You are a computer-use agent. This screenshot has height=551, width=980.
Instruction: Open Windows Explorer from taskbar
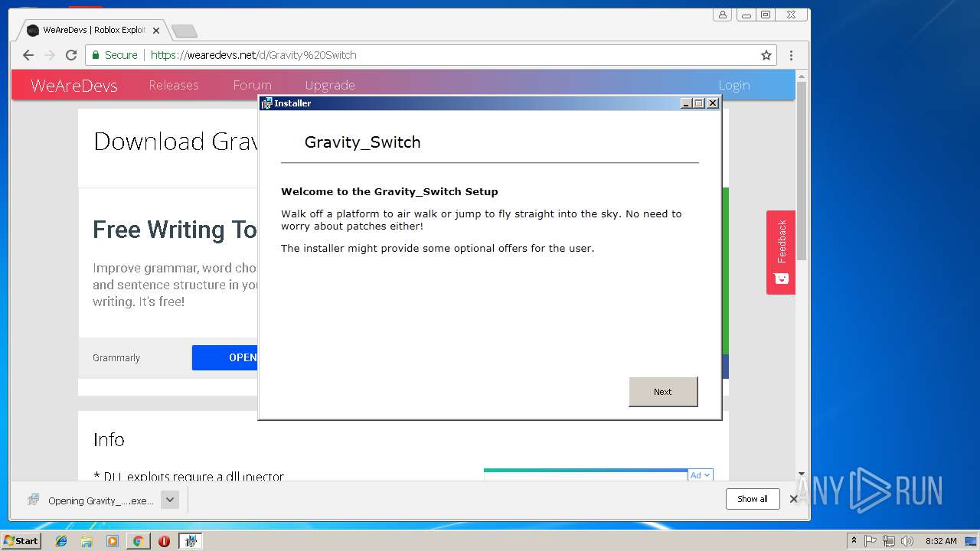pos(87,541)
